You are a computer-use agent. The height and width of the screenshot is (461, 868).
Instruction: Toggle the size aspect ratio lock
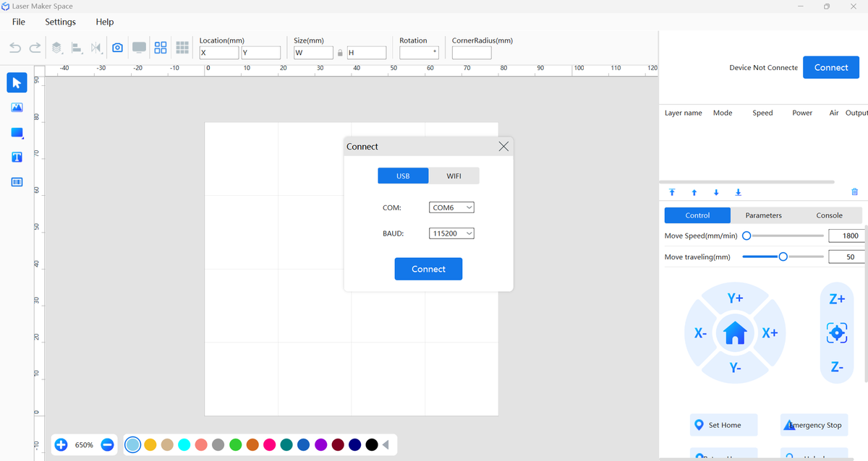coord(340,53)
